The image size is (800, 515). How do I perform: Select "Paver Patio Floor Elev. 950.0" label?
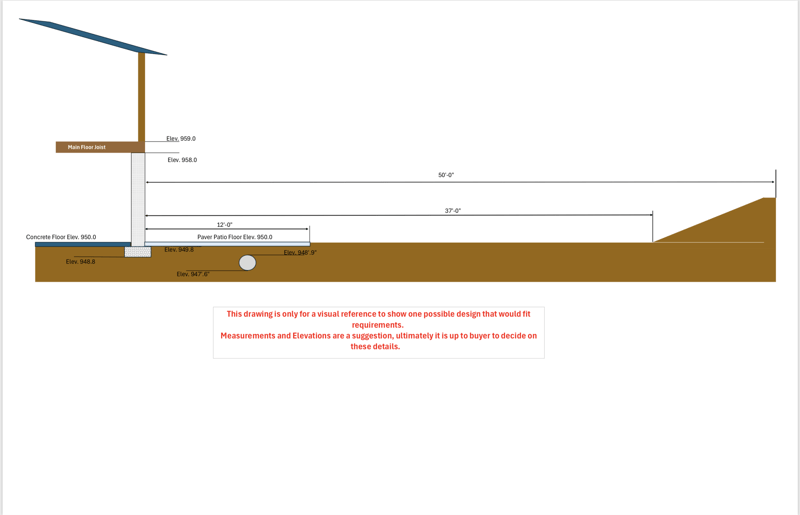pos(235,237)
